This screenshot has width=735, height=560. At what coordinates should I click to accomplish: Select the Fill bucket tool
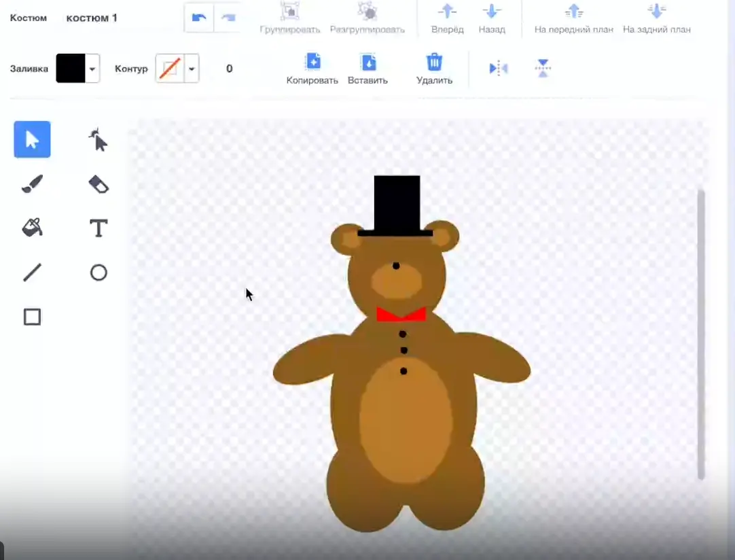(x=32, y=228)
